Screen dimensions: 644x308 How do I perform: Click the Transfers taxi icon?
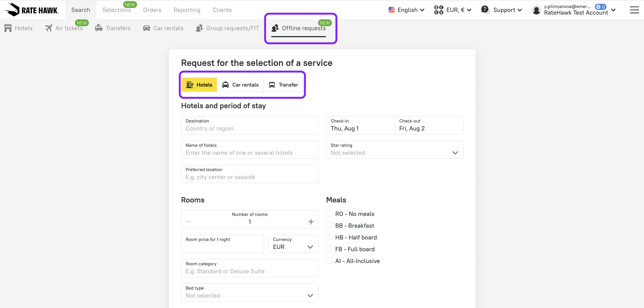point(99,28)
